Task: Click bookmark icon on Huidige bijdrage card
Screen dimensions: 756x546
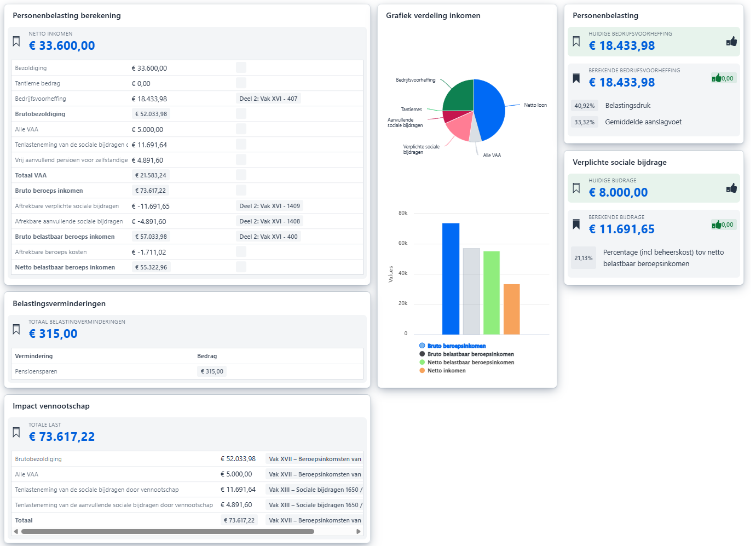Action: (576, 188)
